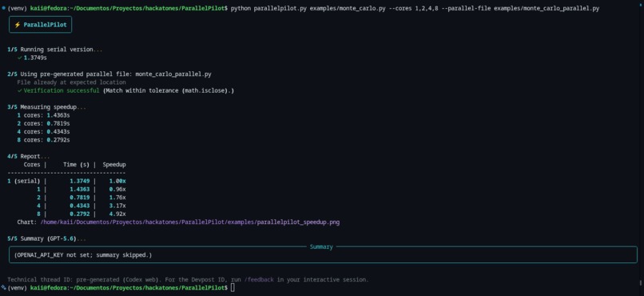644x296 pixels.
Task: Click the 'Speedup' column header
Action: click(114, 165)
